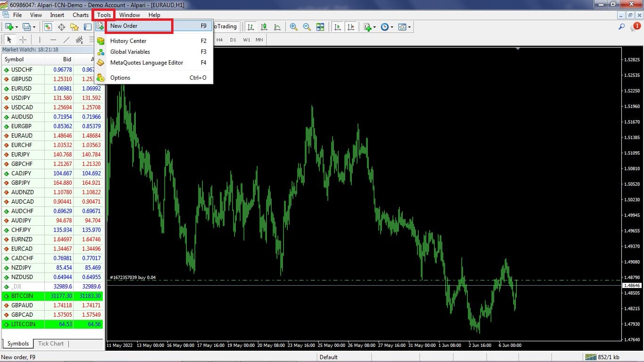This screenshot has height=362, width=644.
Task: Select the _DJI symbol row
Action: click(52, 287)
